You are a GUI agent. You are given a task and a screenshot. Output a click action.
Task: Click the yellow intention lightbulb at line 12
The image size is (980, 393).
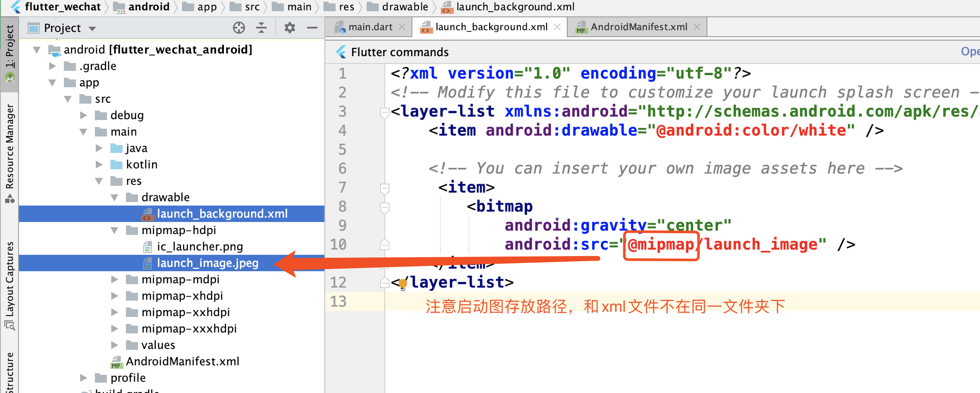tap(403, 284)
